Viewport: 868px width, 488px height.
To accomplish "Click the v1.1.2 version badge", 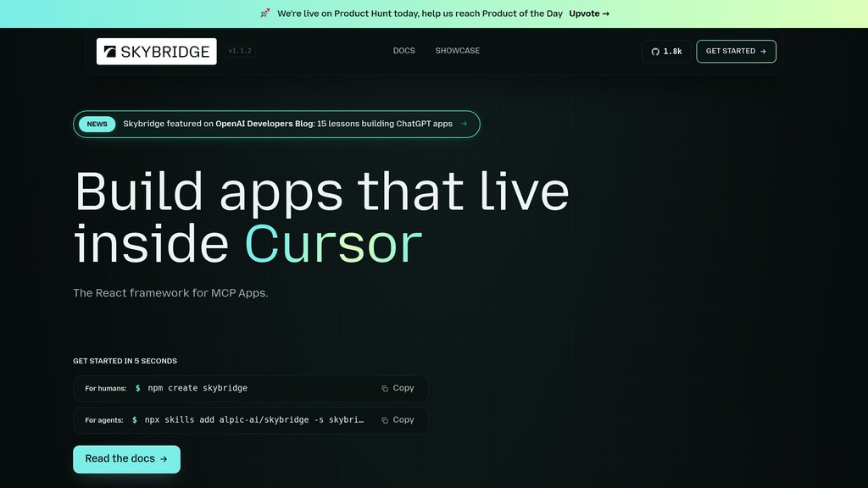I will pyautogui.click(x=240, y=51).
